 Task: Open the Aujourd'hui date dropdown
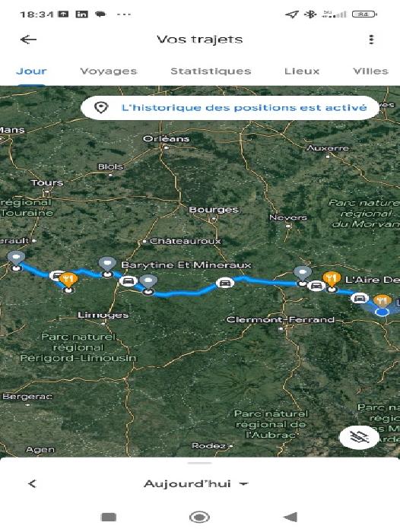(196, 484)
